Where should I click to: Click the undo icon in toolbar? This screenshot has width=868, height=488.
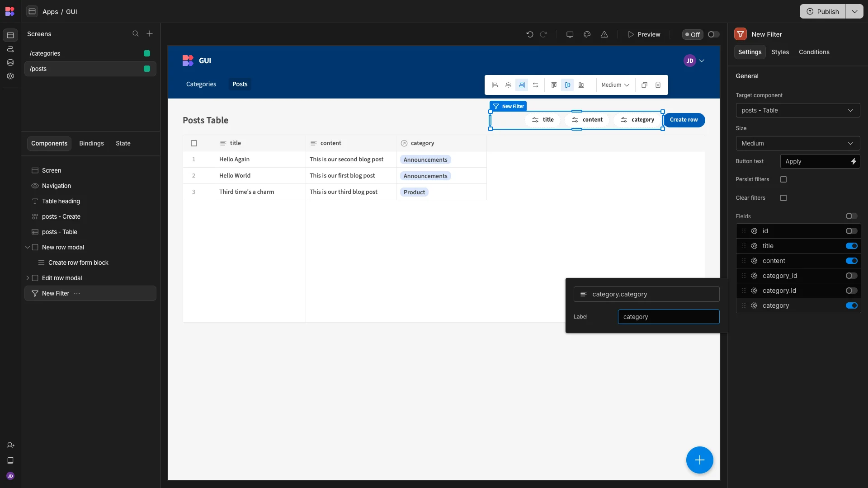coord(530,34)
